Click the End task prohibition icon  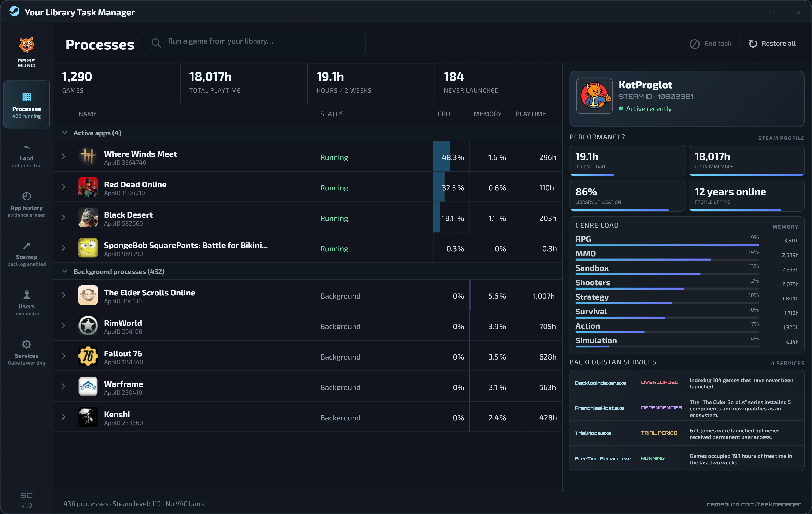tap(695, 44)
